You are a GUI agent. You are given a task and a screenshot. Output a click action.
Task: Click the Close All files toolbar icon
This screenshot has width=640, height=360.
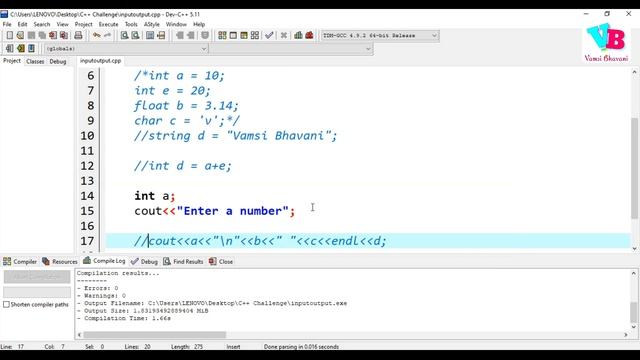click(64, 36)
